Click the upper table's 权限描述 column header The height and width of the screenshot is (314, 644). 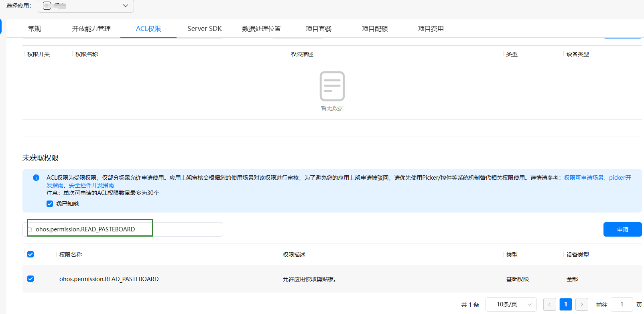[302, 54]
